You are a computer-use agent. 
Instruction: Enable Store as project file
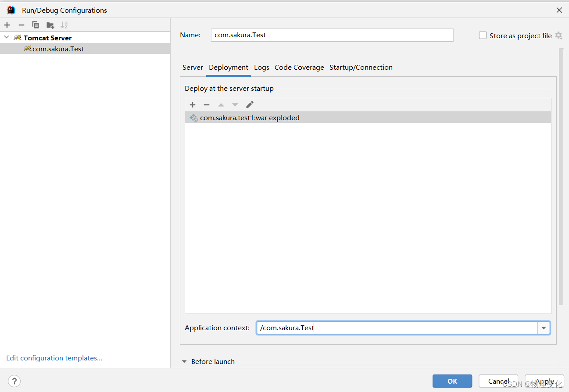483,35
